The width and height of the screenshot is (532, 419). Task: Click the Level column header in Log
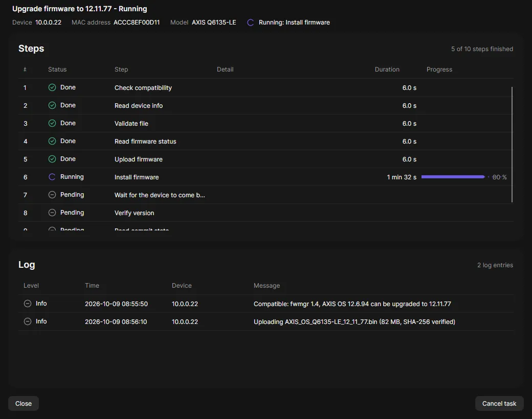31,286
